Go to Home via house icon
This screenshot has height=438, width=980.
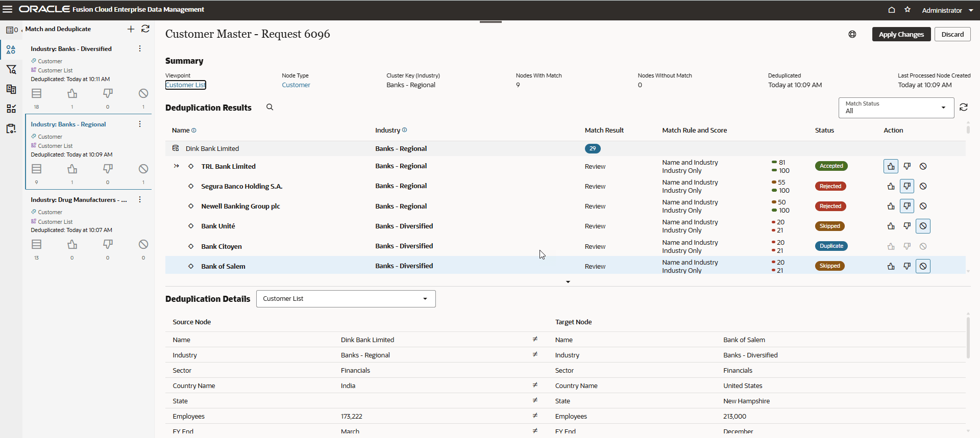892,10
